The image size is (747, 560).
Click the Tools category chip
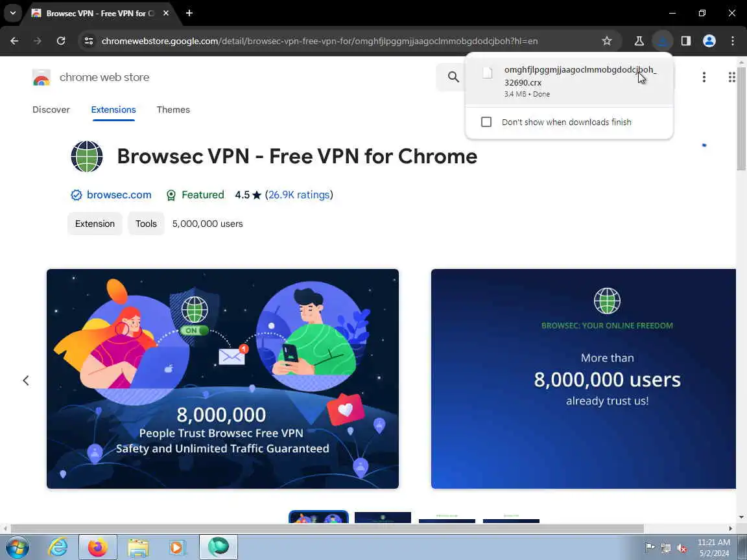(146, 224)
